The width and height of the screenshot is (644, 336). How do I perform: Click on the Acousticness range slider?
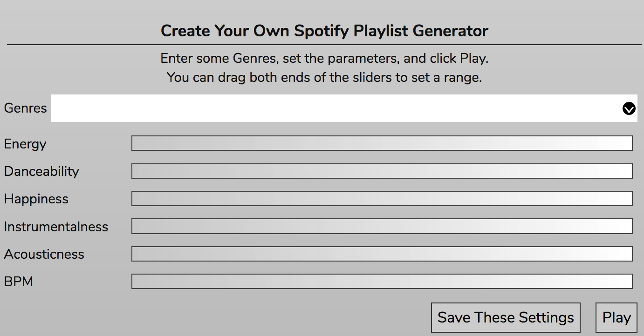click(x=382, y=254)
